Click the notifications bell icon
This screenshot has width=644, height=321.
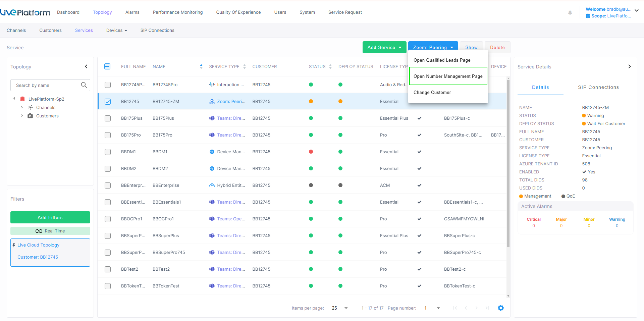click(570, 12)
